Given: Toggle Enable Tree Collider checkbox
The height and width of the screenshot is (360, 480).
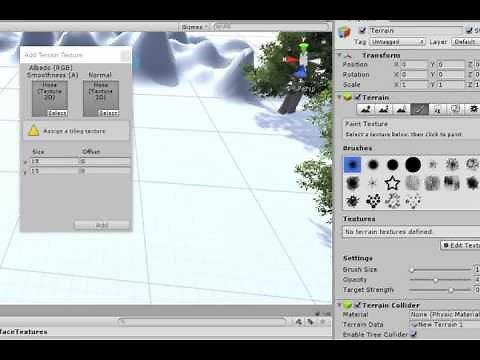Looking at the screenshot, I should [413, 334].
